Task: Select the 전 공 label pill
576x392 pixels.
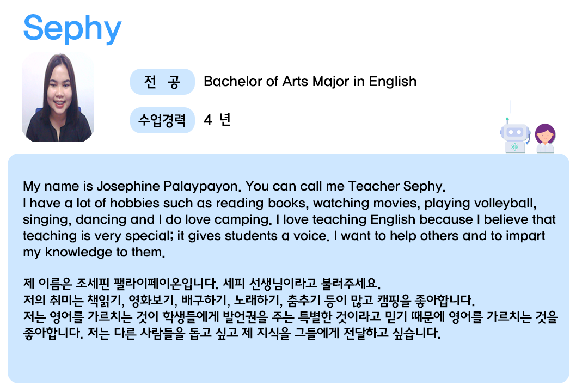Action: tap(162, 82)
